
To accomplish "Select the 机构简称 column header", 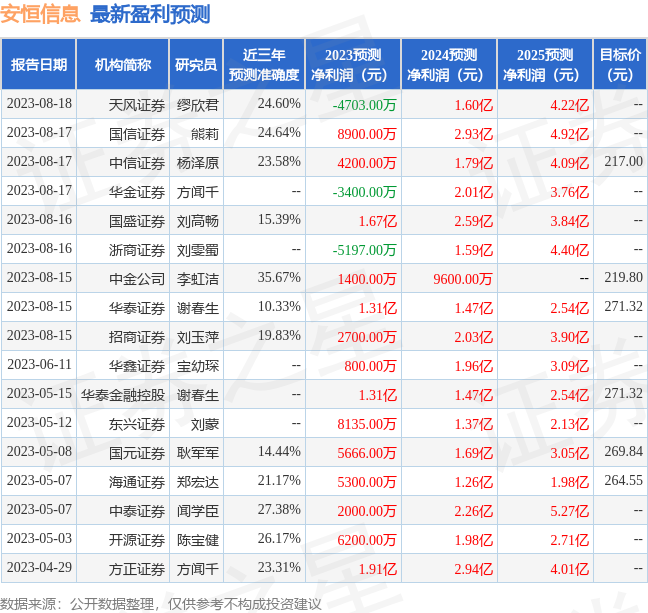I will (x=123, y=64).
